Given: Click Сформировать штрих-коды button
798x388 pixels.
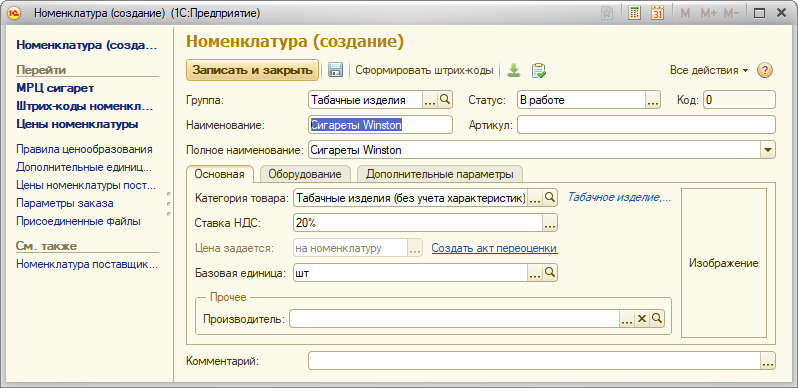Looking at the screenshot, I should click(424, 70).
